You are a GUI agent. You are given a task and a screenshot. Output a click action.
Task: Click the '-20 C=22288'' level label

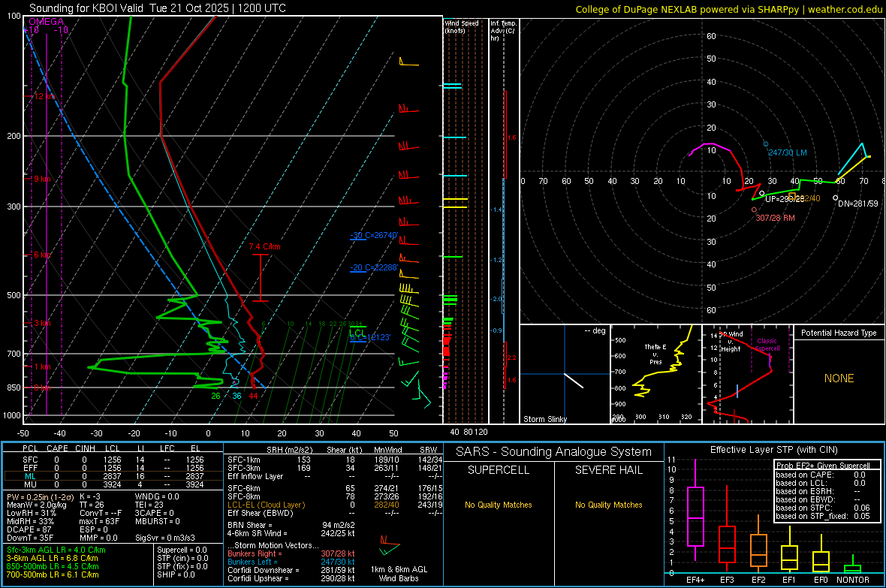374,267
